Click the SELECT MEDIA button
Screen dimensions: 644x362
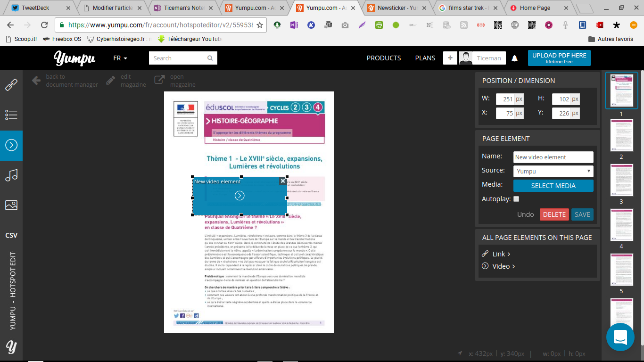[553, 186]
